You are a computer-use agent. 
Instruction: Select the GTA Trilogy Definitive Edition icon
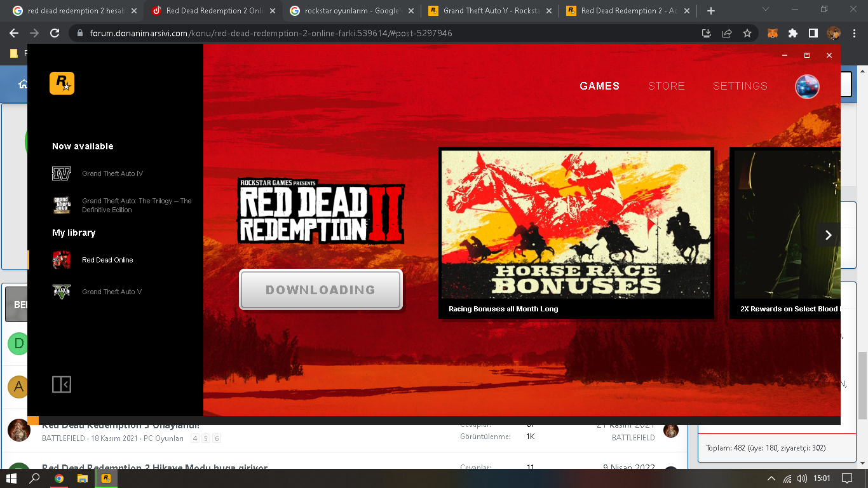click(x=62, y=205)
